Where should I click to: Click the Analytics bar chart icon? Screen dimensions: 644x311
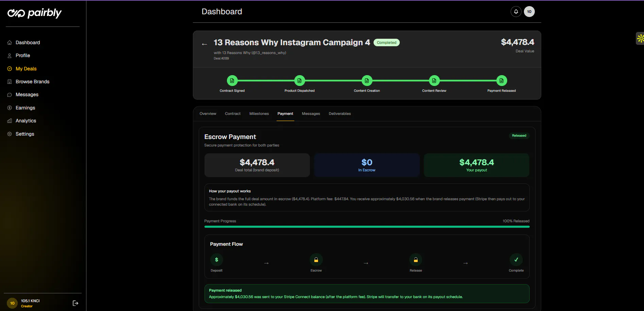coord(10,121)
